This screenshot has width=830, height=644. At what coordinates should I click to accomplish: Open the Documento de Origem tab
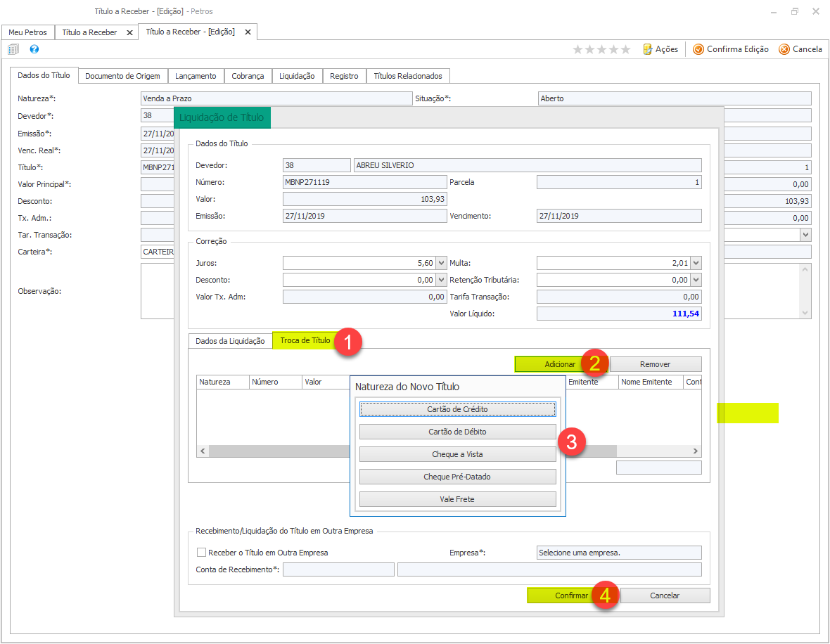pos(123,76)
